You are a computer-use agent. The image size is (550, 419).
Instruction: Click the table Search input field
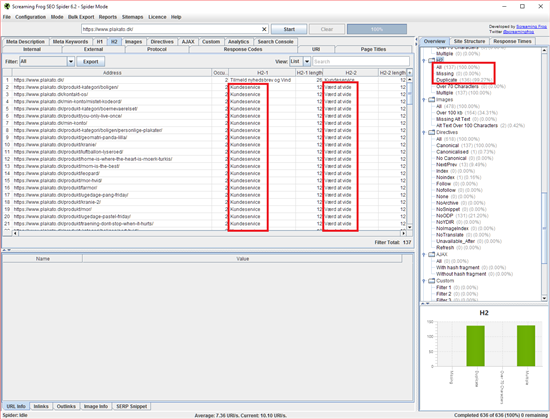[361, 61]
